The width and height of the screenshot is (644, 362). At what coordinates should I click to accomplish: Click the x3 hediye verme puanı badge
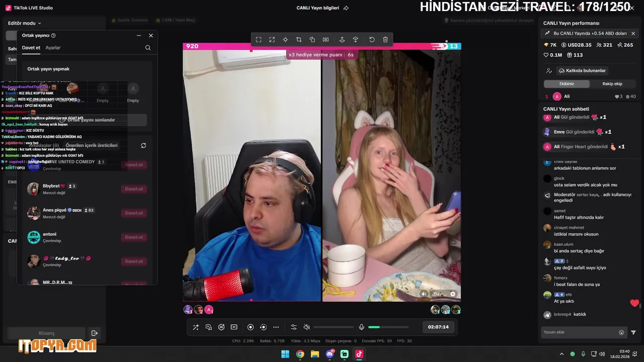pos(321,55)
